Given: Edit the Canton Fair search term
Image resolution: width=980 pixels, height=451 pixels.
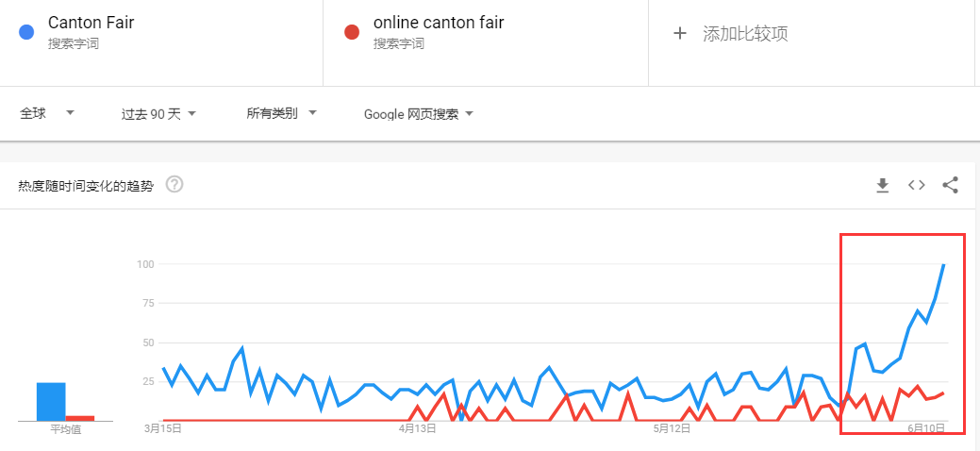Looking at the screenshot, I should pyautogui.click(x=91, y=23).
